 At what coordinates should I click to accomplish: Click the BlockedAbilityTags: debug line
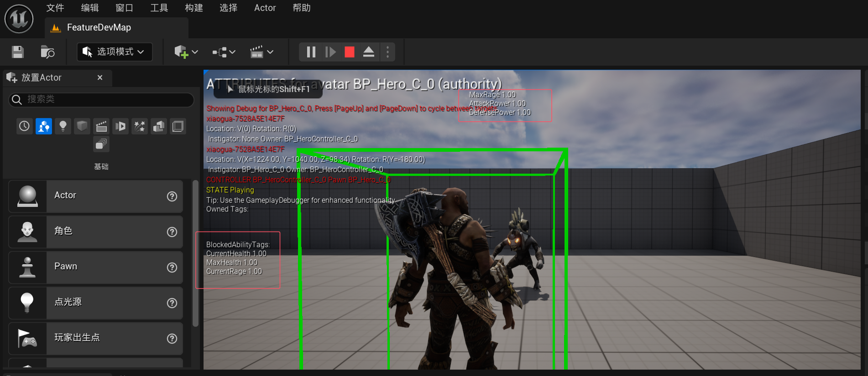pos(238,245)
